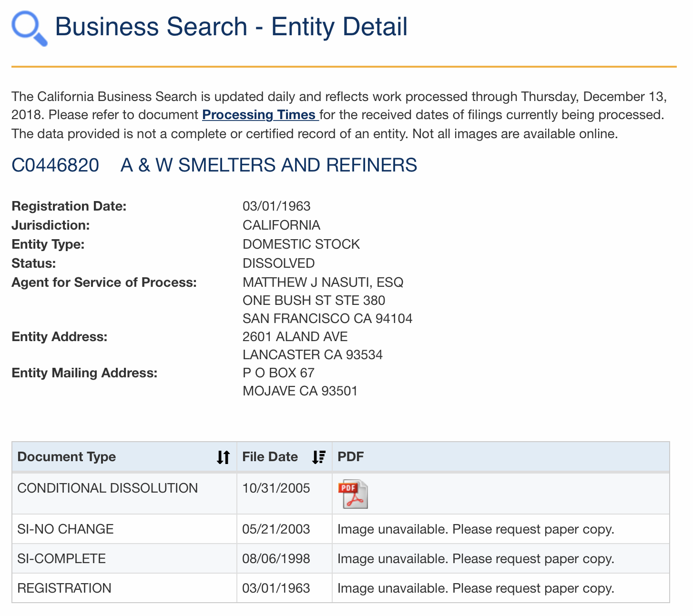Select the SI-COMPLETE document row
693x616 pixels.
[x=61, y=559]
